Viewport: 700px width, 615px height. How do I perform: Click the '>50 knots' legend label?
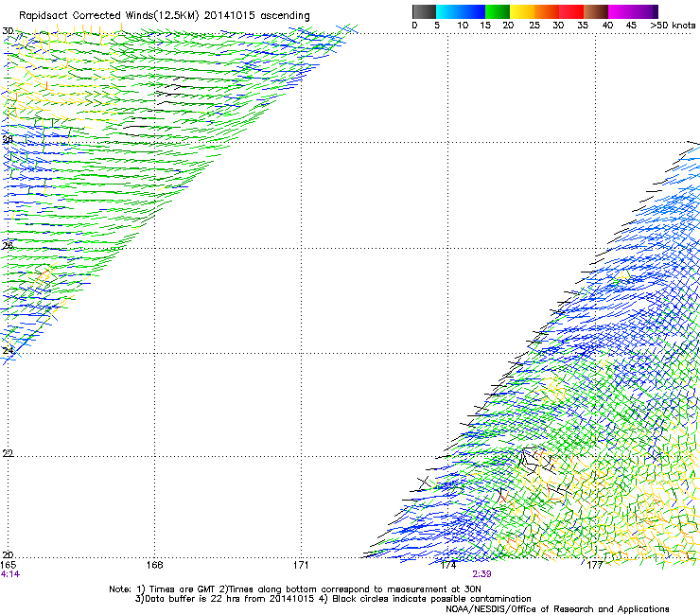(x=673, y=26)
